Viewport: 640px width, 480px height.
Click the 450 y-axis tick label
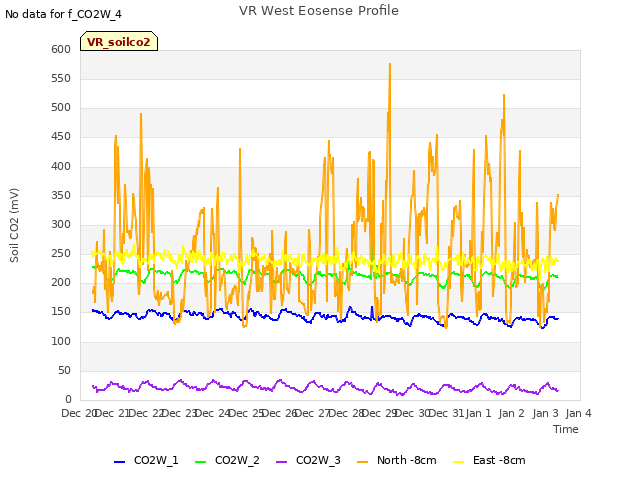point(61,137)
